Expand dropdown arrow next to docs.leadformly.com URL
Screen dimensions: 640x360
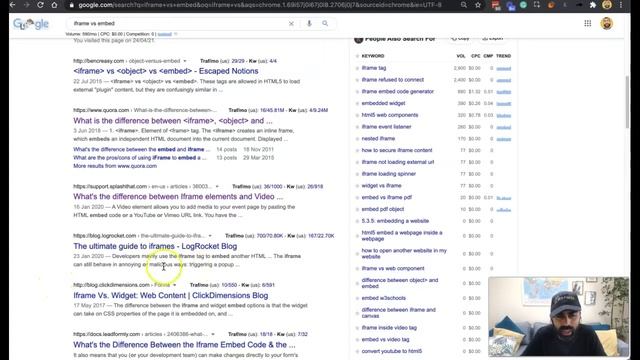tap(213, 334)
